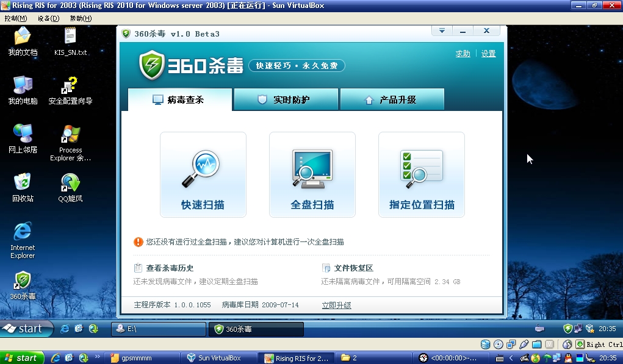The width and height of the screenshot is (623, 364).
Task: Click the VirtualBox mouse integration icon
Action: tap(567, 344)
